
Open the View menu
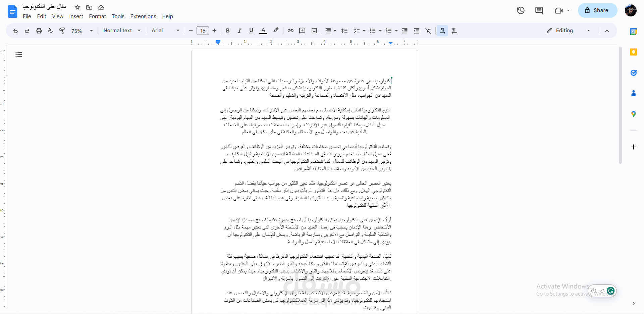pos(58,16)
